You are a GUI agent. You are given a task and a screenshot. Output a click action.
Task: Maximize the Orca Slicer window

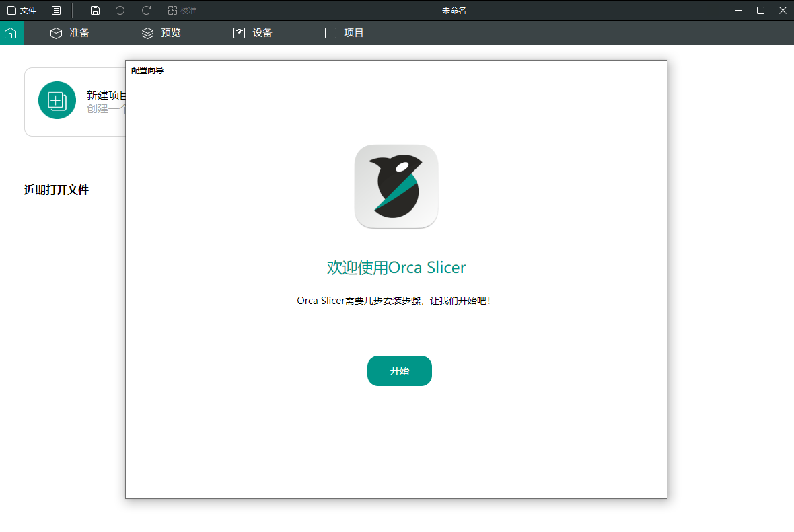tap(760, 10)
